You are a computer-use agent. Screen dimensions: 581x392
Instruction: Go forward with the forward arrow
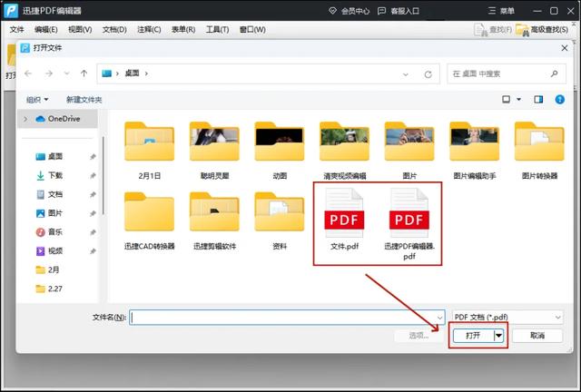coord(48,73)
